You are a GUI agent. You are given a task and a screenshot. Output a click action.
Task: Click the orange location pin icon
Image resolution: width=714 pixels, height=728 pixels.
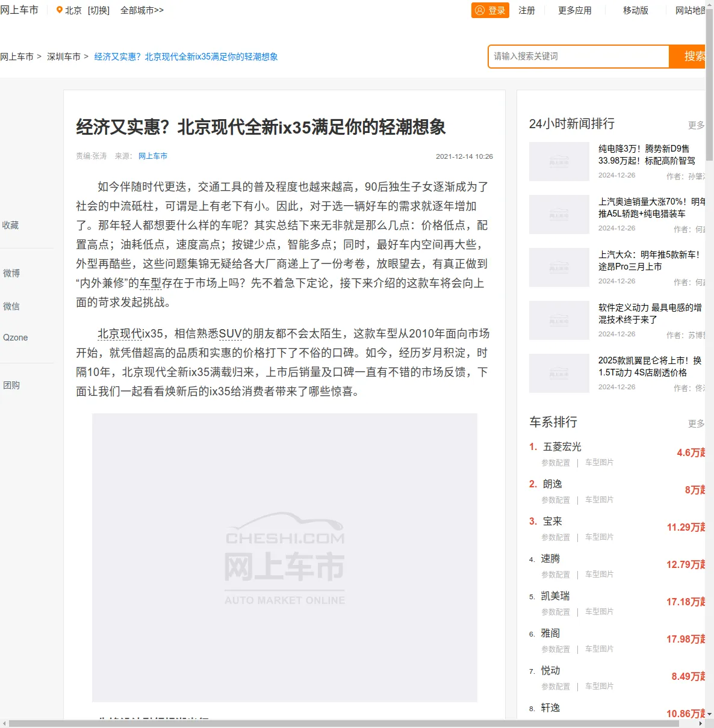pyautogui.click(x=59, y=10)
